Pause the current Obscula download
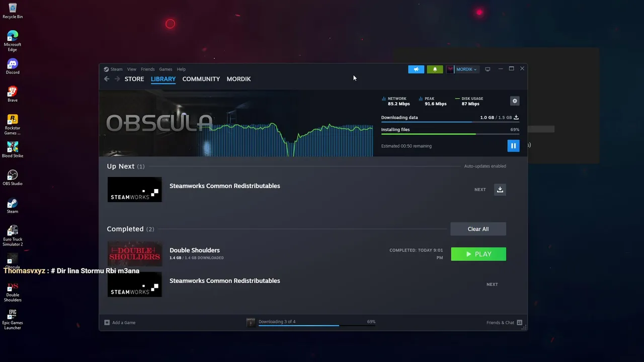The height and width of the screenshot is (362, 644). click(x=513, y=146)
